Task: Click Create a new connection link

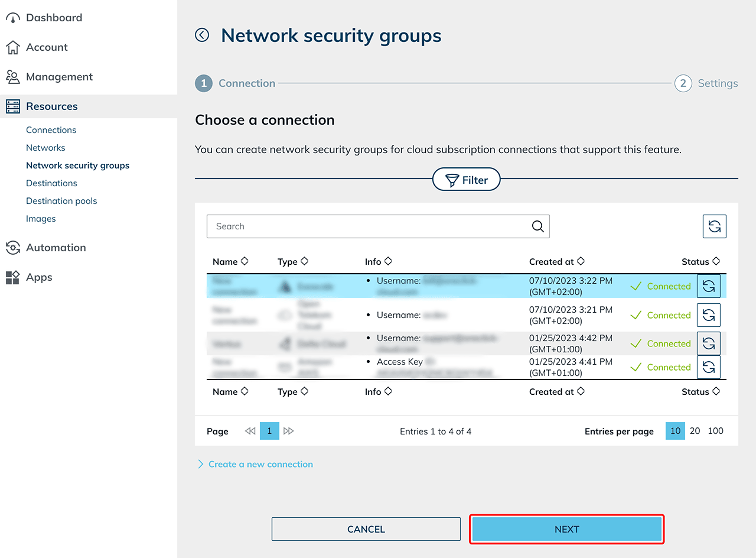Action: (260, 465)
